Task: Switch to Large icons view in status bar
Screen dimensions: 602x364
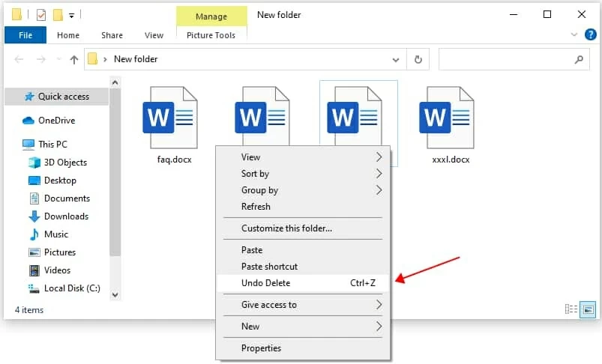Action: pos(588,309)
